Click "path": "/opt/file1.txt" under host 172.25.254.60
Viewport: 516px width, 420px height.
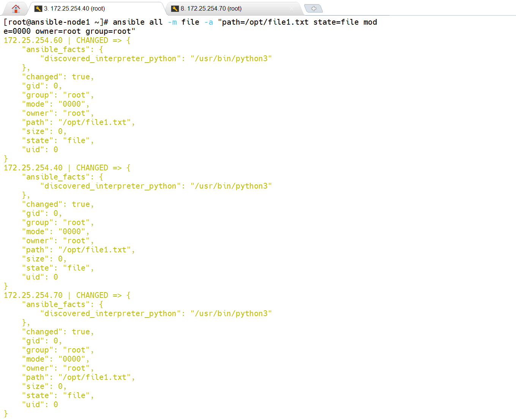coord(78,122)
